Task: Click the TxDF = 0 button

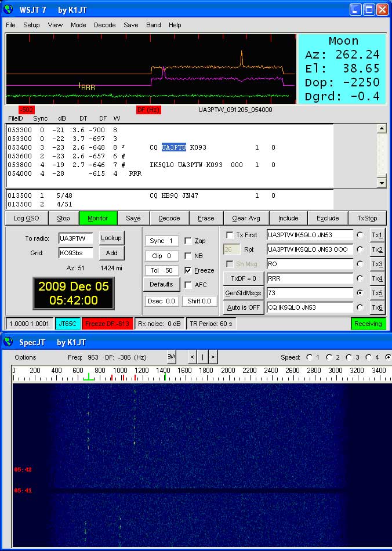Action: tap(244, 278)
